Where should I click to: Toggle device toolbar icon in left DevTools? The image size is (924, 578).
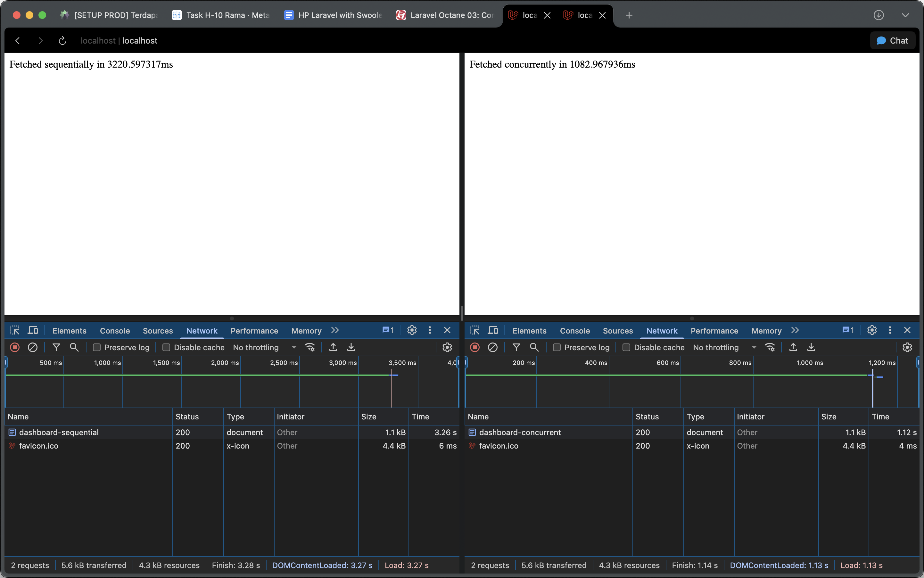[x=33, y=331]
